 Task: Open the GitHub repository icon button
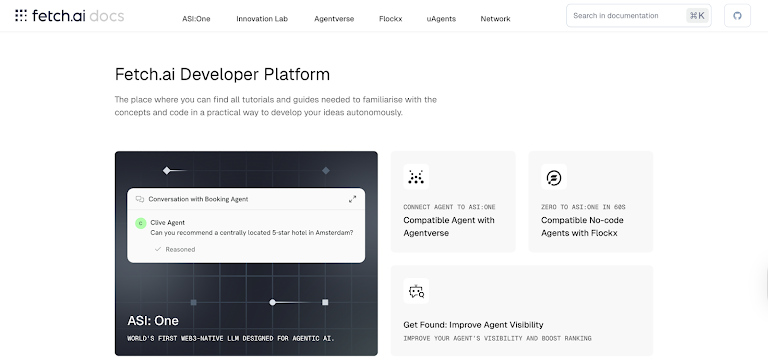[x=737, y=16]
